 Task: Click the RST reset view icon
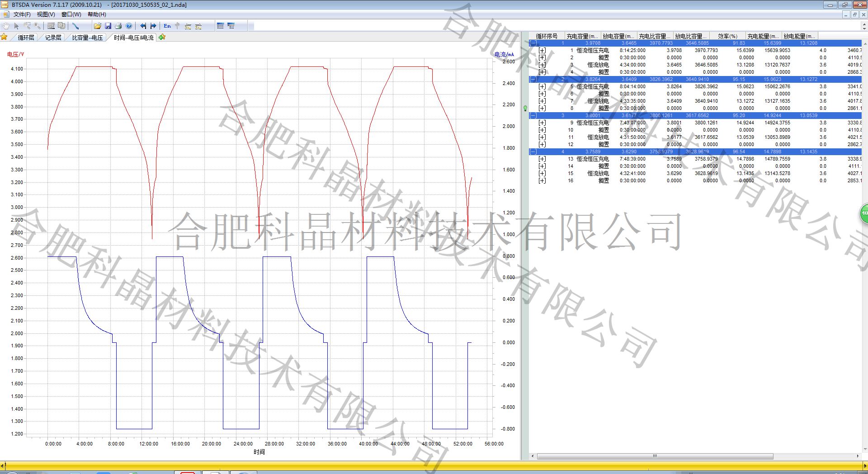[51, 26]
